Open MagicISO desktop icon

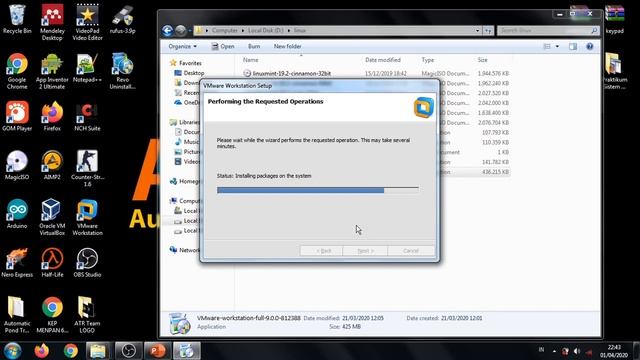click(x=17, y=165)
